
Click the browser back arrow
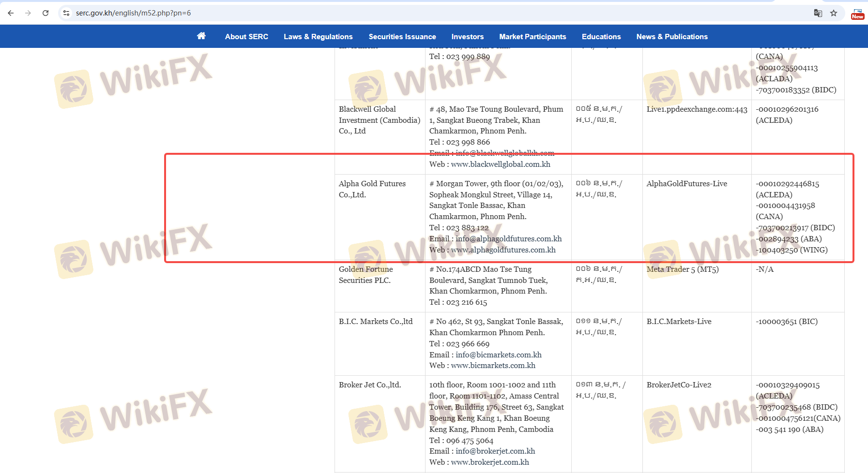11,13
